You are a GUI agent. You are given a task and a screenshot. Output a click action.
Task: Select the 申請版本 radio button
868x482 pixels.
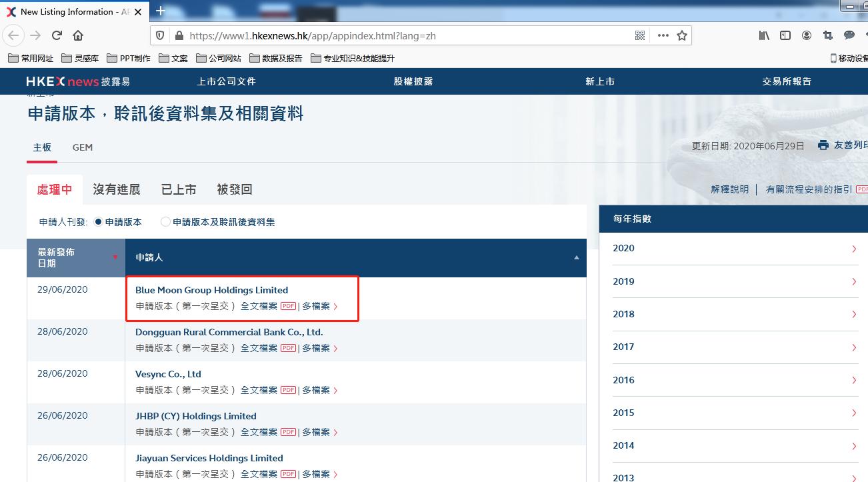(99, 222)
